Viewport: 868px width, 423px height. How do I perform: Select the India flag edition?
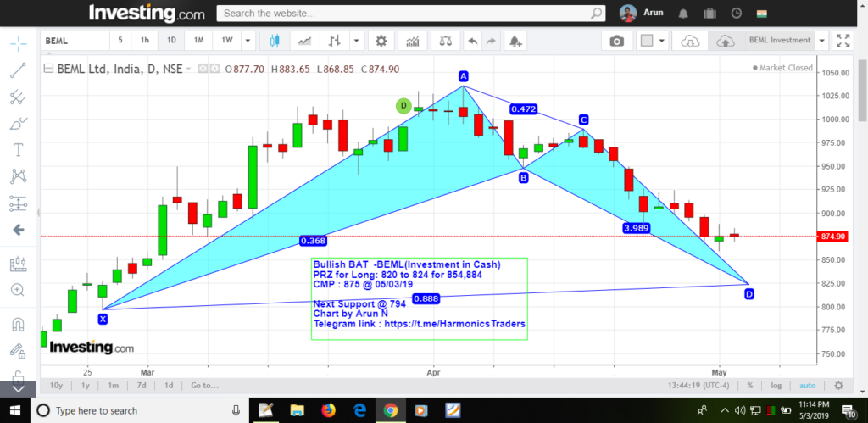[762, 14]
